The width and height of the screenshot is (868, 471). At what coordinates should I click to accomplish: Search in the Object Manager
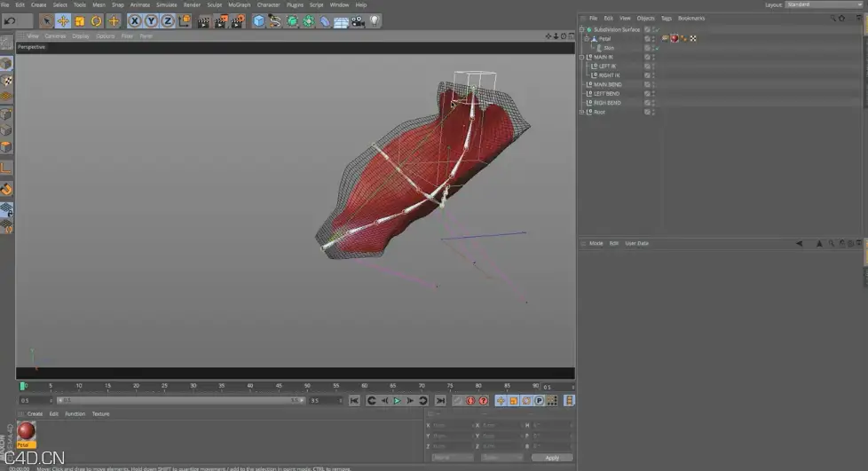coord(832,19)
